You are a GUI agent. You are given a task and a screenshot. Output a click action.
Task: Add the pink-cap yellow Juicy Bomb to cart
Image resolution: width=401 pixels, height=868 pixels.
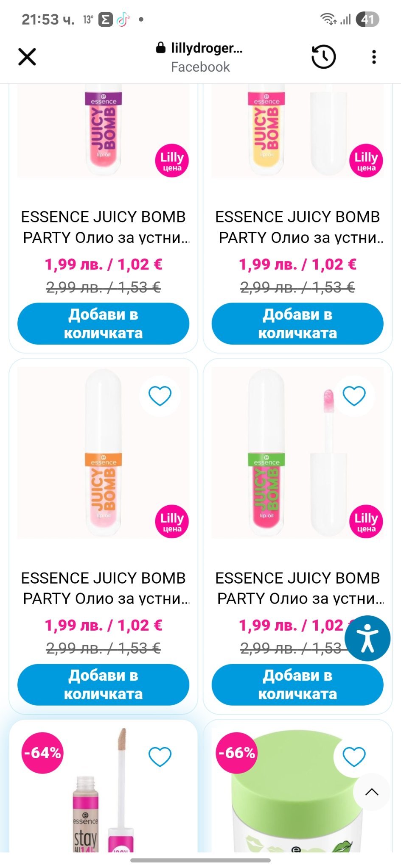tap(297, 323)
